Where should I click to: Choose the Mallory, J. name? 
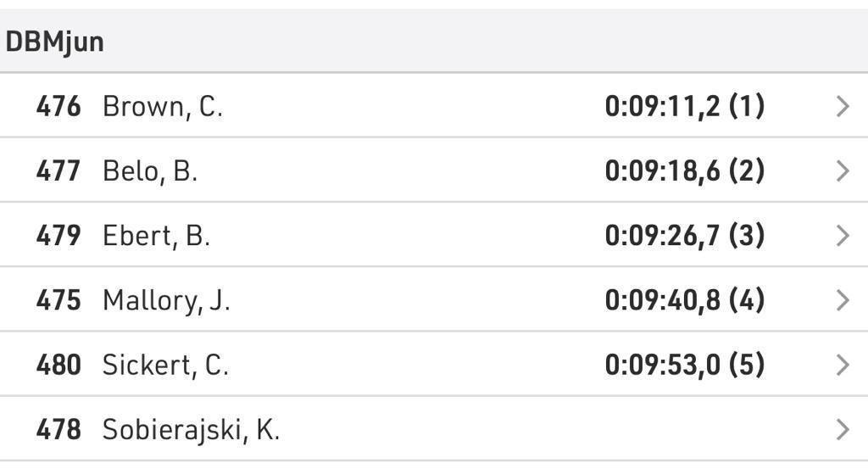166,300
